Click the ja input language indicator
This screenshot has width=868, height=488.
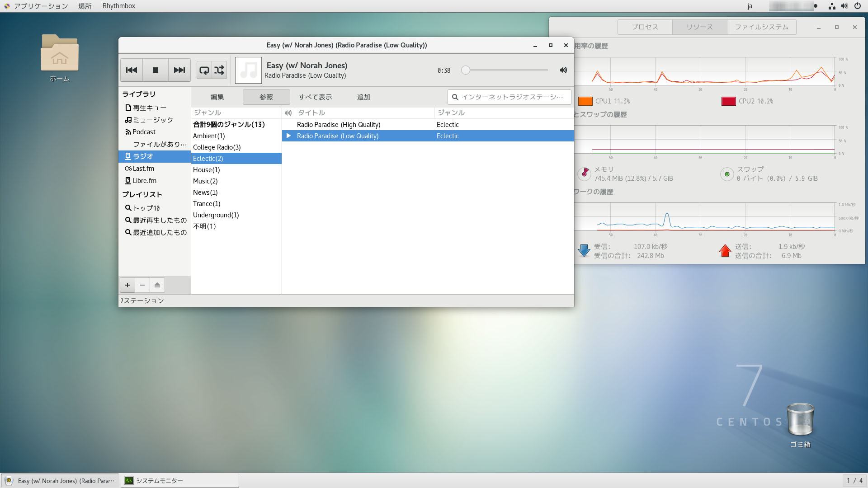[x=750, y=6]
